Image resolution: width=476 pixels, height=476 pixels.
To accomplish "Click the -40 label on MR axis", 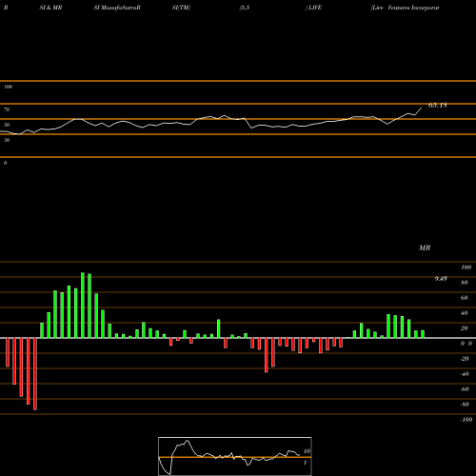I will click(x=465, y=374).
